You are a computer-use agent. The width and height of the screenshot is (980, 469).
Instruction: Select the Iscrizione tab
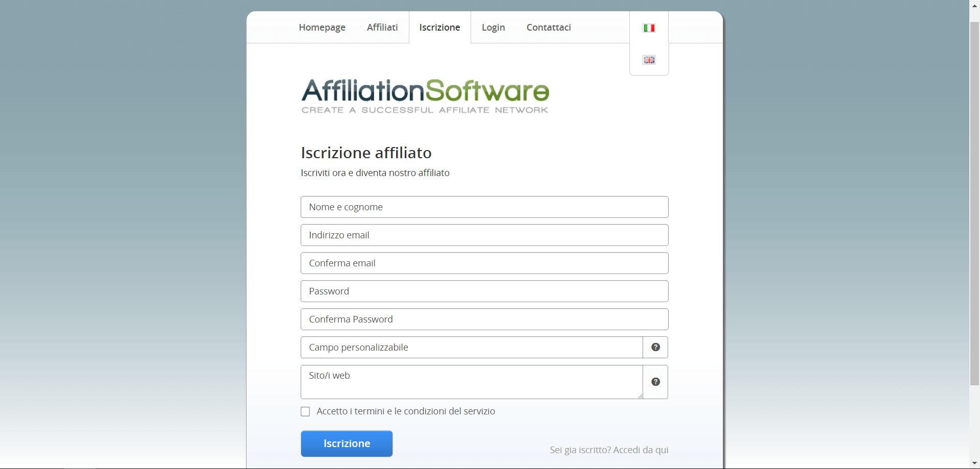(x=439, y=28)
